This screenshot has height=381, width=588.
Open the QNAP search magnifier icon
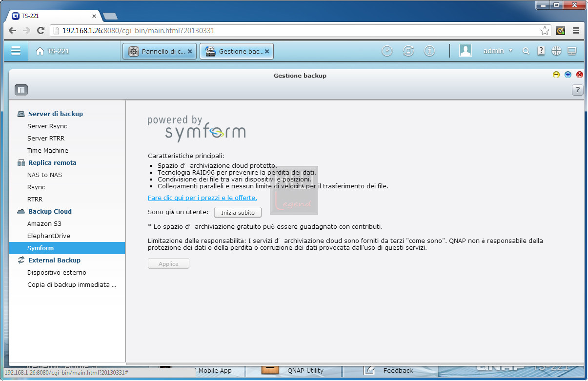(526, 51)
